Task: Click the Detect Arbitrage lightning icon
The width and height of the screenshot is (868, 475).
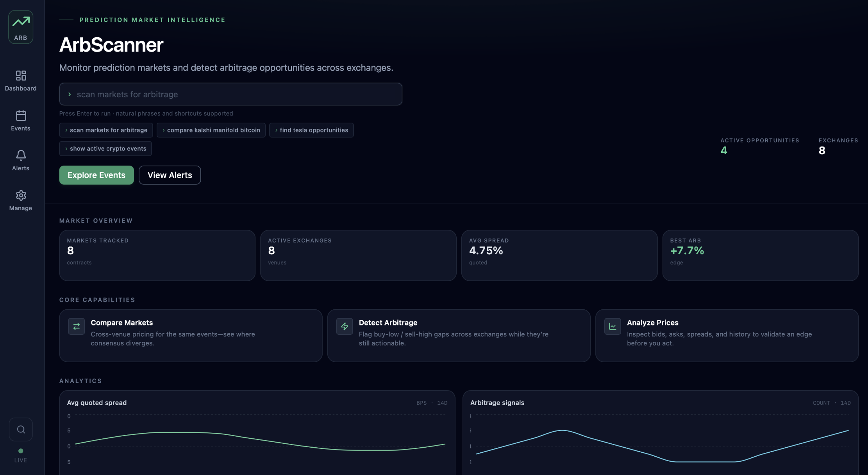Action: (345, 326)
